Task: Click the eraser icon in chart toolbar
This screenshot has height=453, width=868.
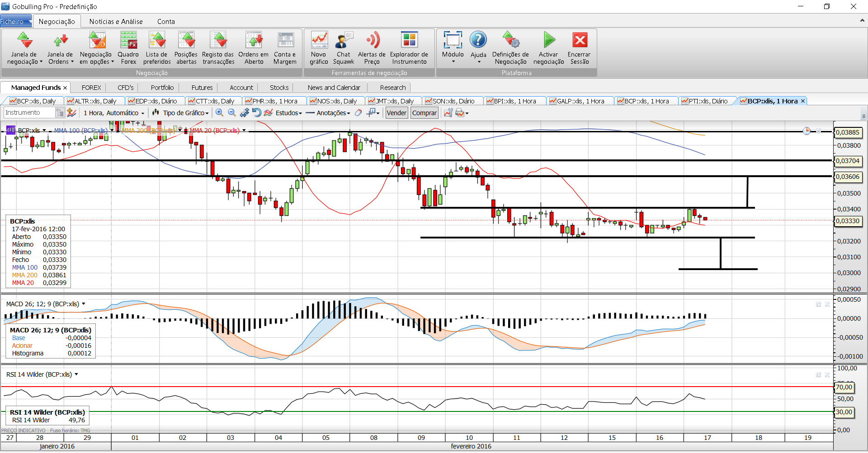Action: (358, 113)
